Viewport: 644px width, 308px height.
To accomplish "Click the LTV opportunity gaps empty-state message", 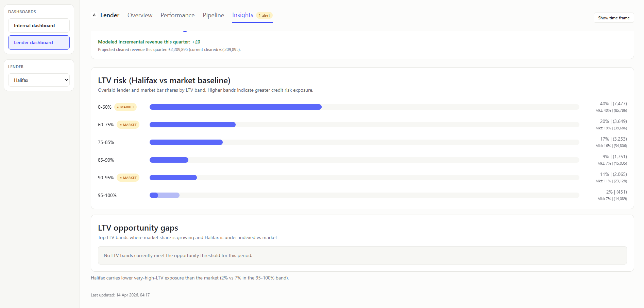I will (177, 255).
